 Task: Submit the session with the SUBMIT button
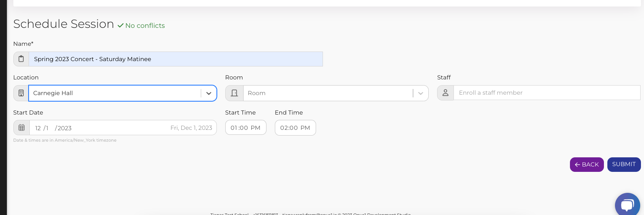pyautogui.click(x=624, y=165)
